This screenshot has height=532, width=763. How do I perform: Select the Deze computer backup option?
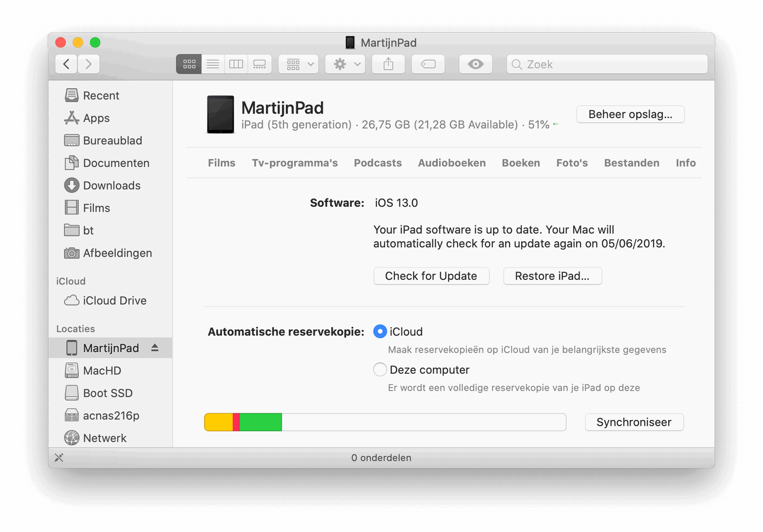(380, 369)
